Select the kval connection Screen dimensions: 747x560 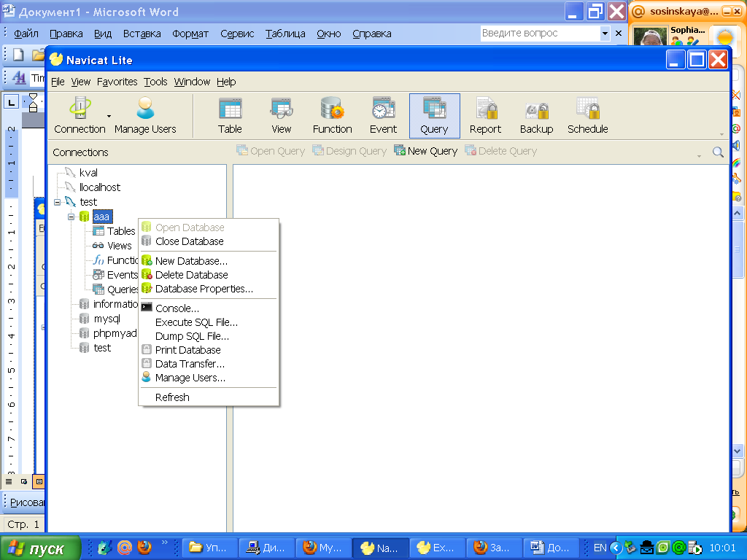point(88,172)
